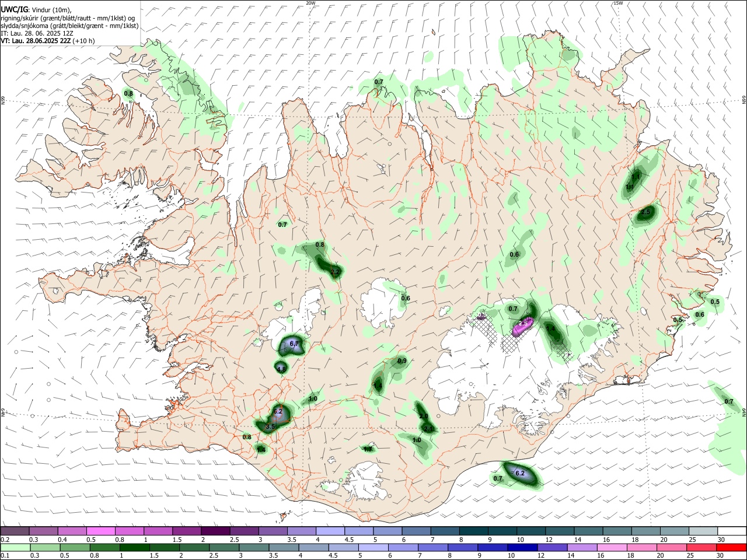This screenshot has height=560, width=747.
Task: Click the '20' label in snow scale
Action: (664, 540)
